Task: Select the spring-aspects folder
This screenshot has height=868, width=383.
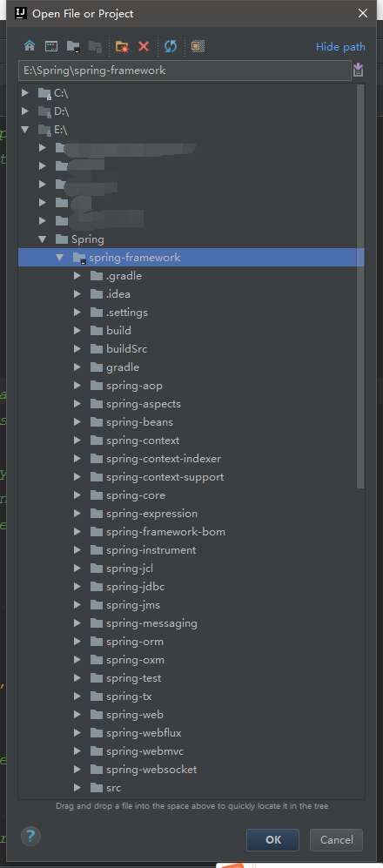Action: click(x=144, y=404)
